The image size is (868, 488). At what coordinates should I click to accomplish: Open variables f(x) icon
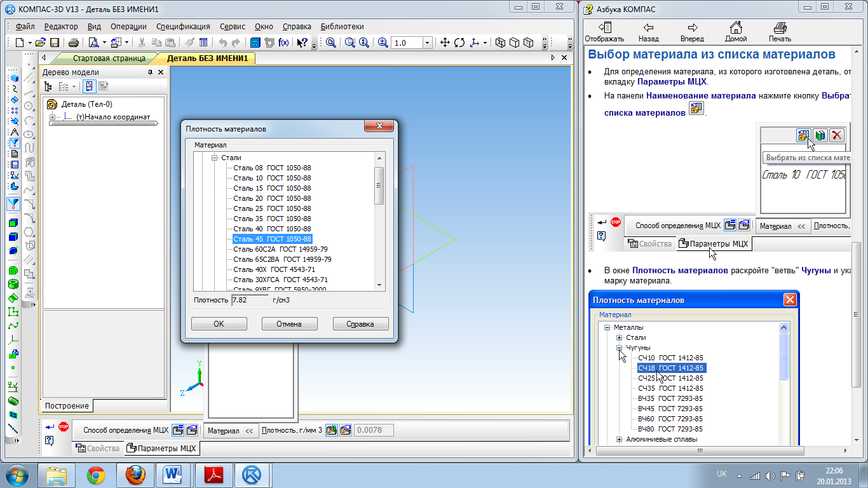click(x=284, y=43)
